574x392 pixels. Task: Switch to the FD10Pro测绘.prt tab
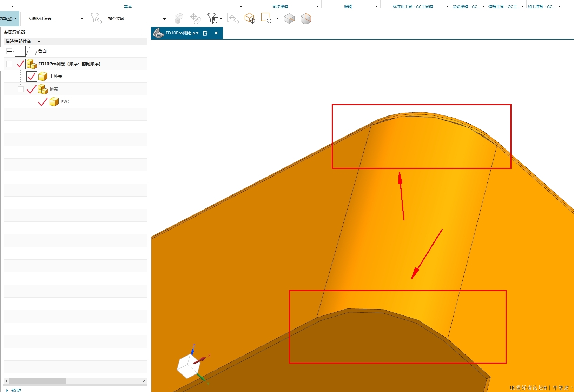coord(187,33)
